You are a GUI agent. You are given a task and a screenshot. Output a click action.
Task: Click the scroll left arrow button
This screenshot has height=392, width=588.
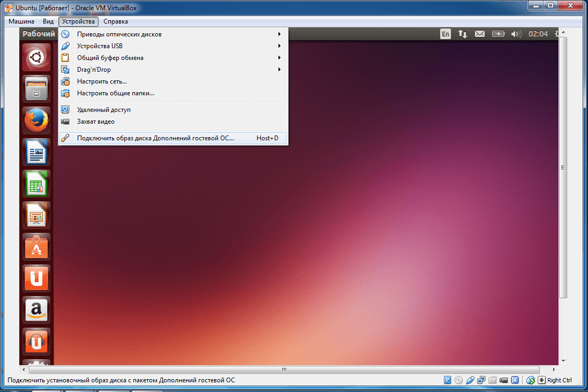pos(24,370)
